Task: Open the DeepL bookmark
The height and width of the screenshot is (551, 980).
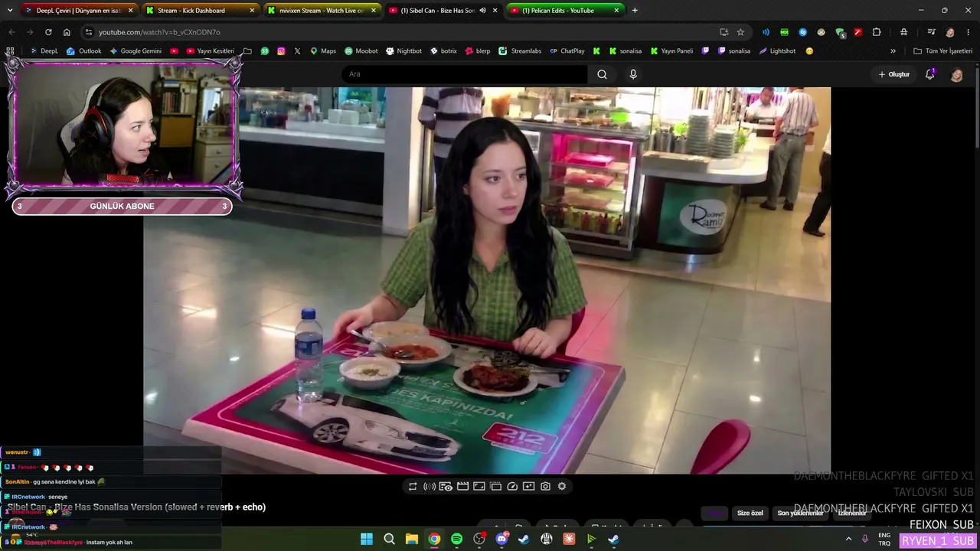Action: point(44,51)
